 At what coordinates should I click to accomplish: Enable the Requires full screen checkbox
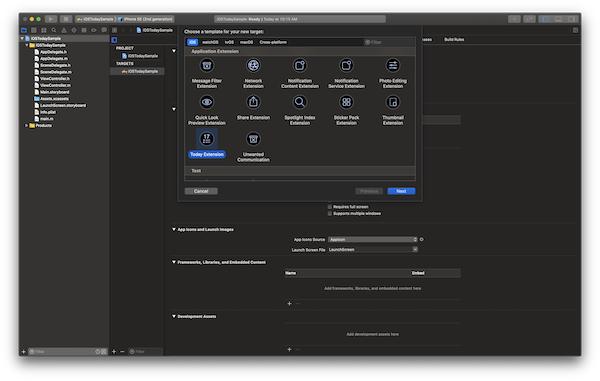[329, 207]
